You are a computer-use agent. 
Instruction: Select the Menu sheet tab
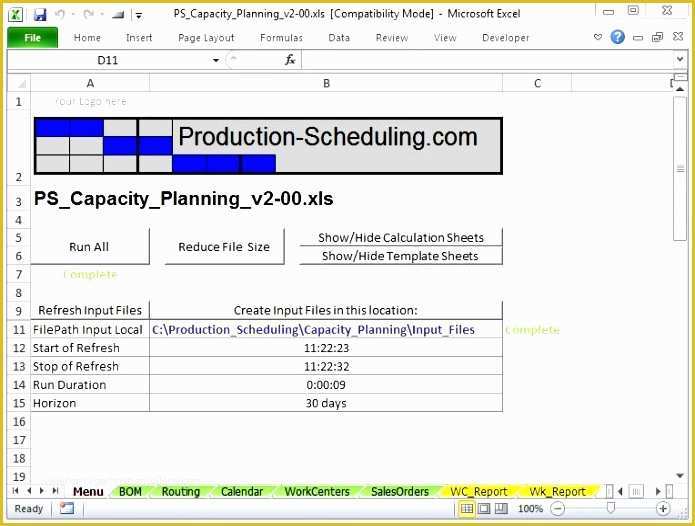coord(88,491)
